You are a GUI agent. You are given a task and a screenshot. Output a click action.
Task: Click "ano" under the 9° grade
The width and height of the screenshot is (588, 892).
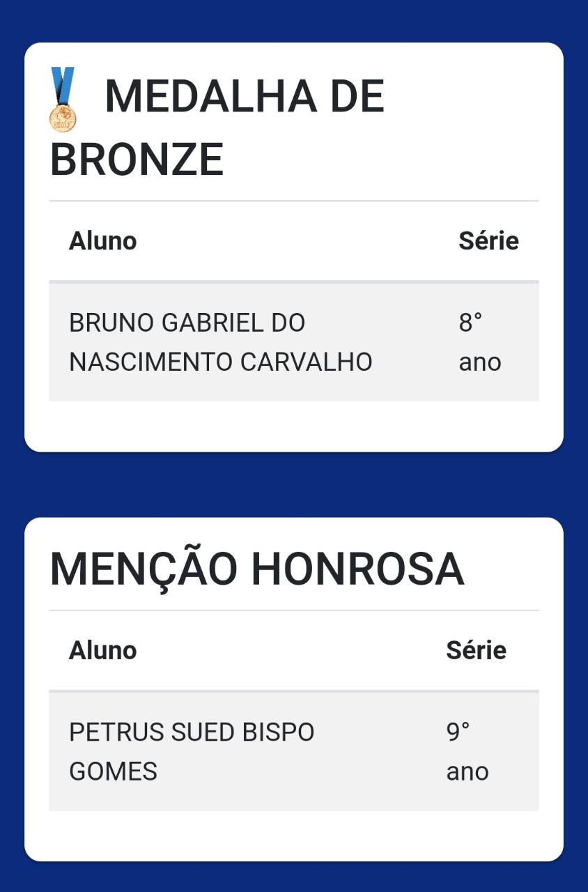467,772
